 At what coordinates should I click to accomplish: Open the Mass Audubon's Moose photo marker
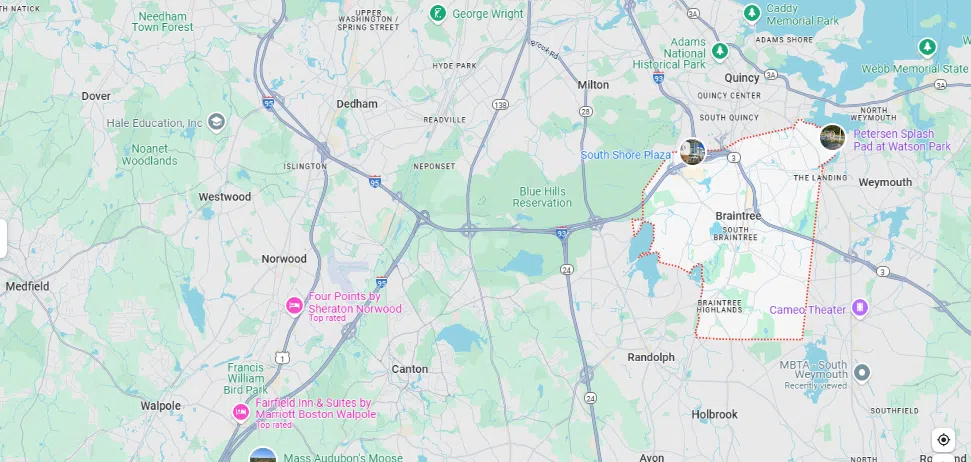click(263, 455)
